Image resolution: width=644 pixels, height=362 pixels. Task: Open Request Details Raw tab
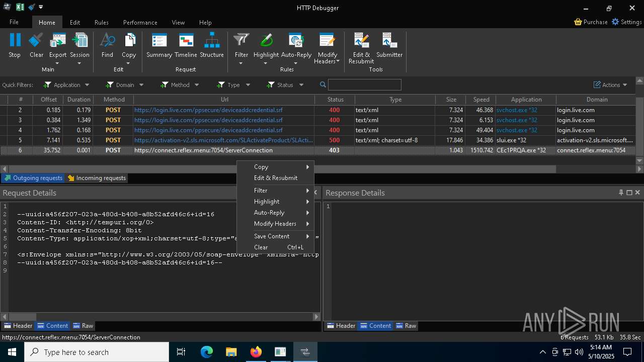pos(83,326)
